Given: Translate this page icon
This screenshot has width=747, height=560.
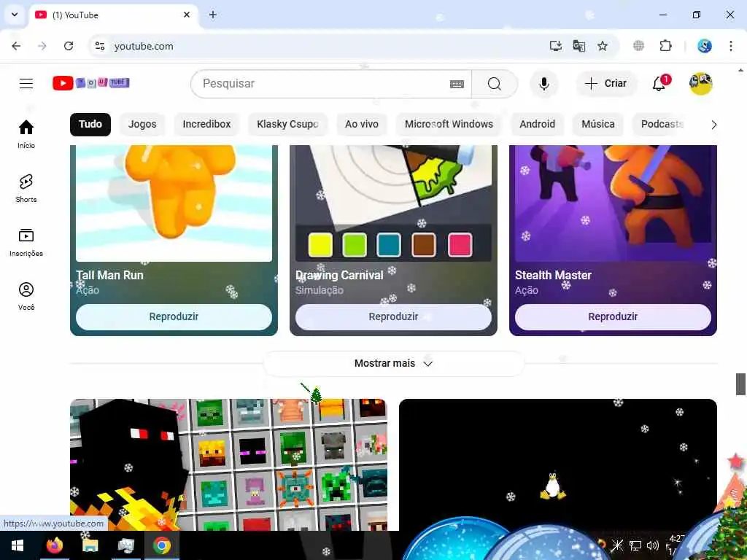Looking at the screenshot, I should pyautogui.click(x=579, y=46).
